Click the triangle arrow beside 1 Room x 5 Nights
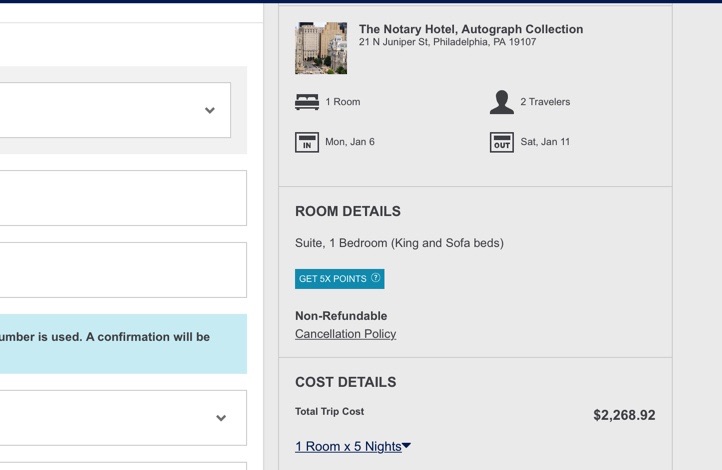 click(407, 446)
